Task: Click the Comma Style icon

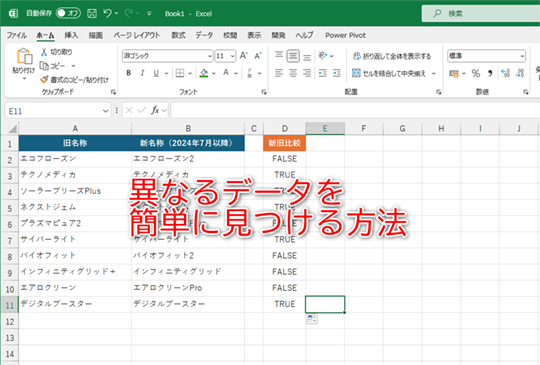Action: (490, 73)
